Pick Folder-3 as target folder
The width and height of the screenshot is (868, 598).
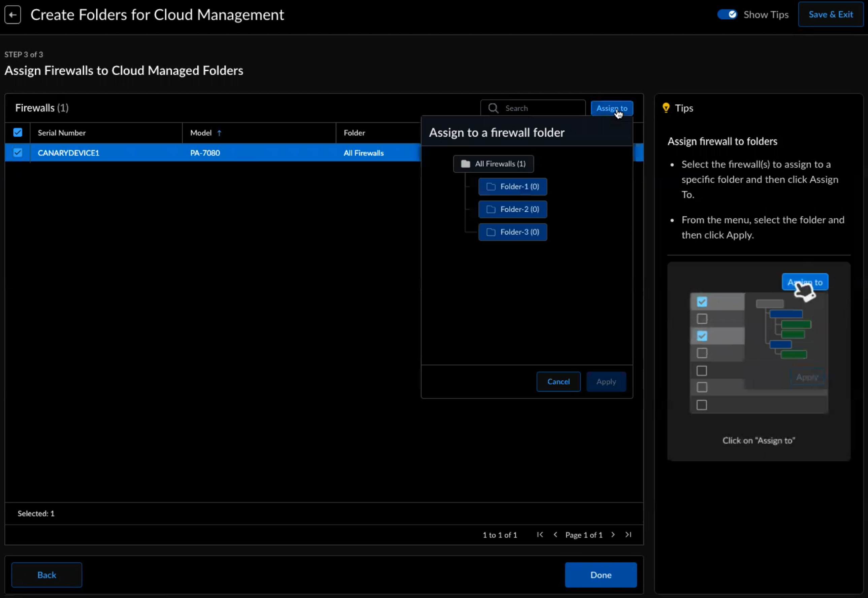click(513, 232)
